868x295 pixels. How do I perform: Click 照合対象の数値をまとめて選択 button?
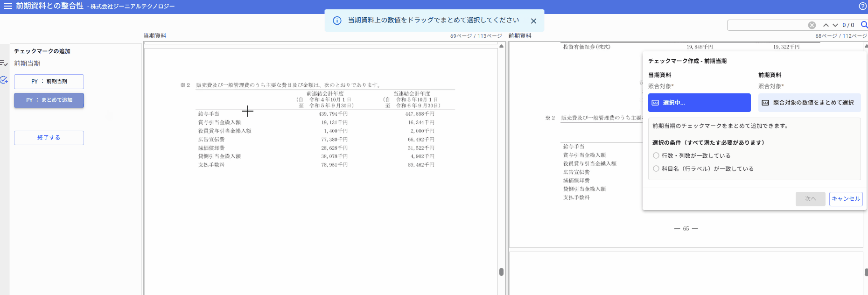(x=809, y=103)
